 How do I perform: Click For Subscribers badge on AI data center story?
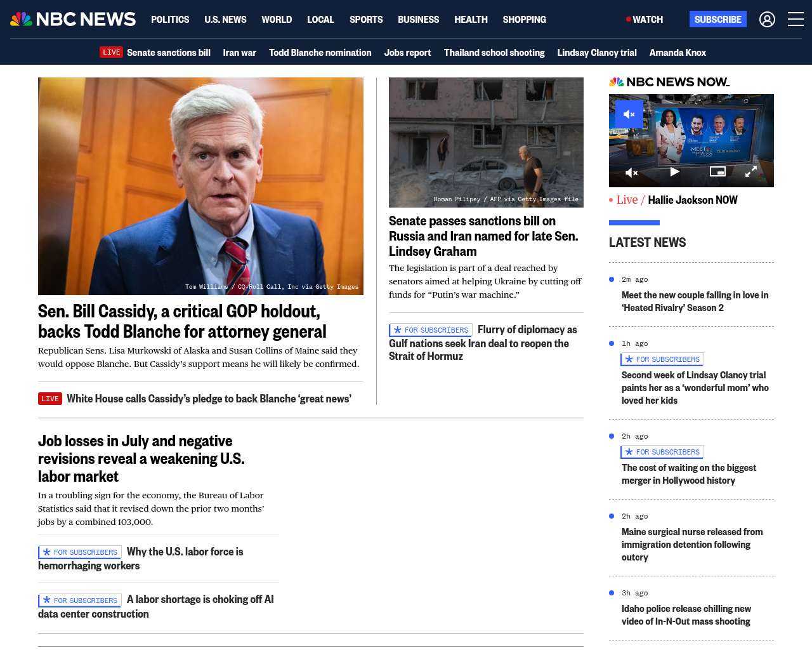point(80,600)
